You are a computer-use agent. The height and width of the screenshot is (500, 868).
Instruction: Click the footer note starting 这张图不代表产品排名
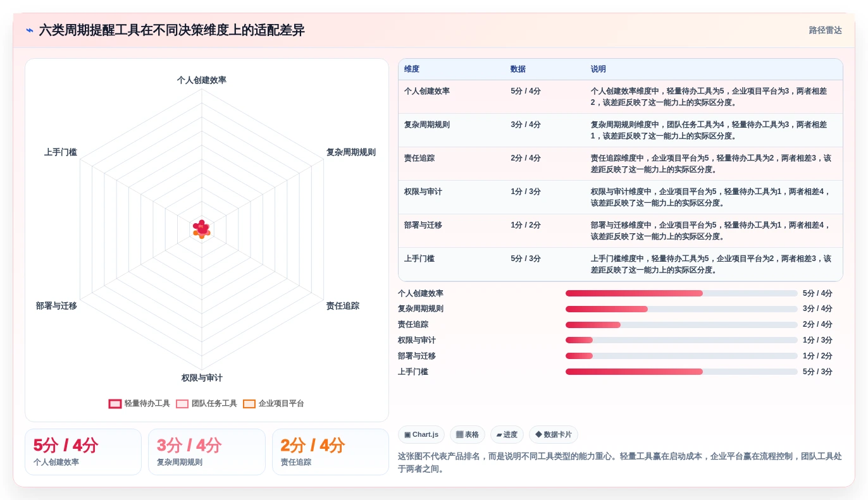pos(620,463)
